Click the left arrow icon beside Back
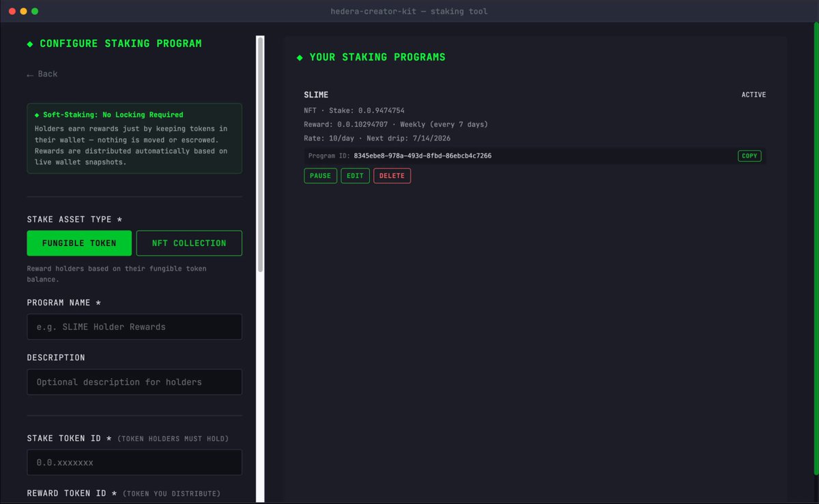Screen dimensions: 819x504 click(30, 74)
